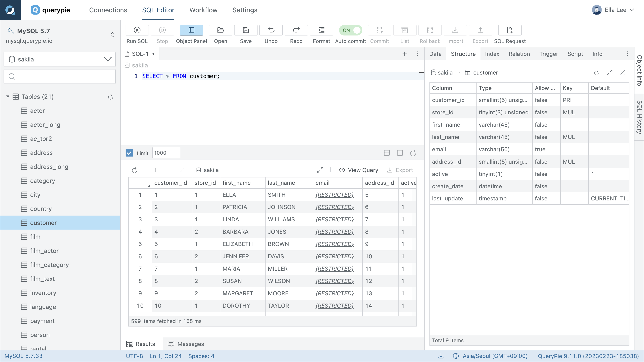
Task: Click sakila in the object breadcrumb
Action: point(442,72)
